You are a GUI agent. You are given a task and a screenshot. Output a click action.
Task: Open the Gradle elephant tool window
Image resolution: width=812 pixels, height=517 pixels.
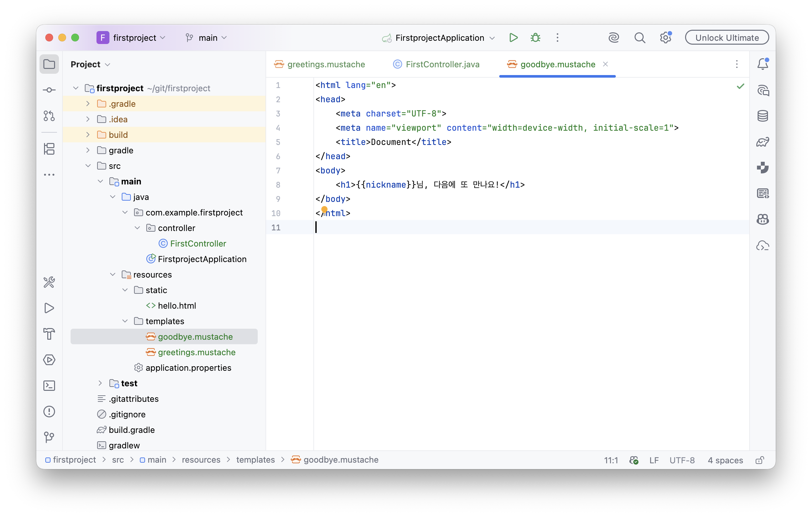tap(763, 142)
